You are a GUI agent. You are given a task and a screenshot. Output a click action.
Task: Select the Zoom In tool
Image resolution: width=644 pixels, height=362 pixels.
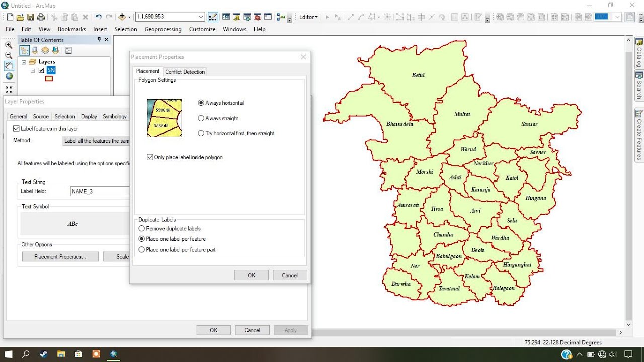[9, 45]
